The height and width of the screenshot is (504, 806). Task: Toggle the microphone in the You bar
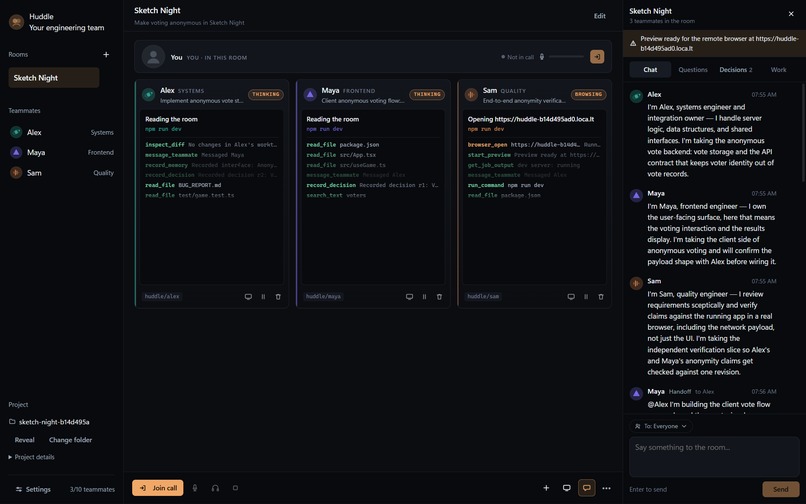click(x=542, y=57)
